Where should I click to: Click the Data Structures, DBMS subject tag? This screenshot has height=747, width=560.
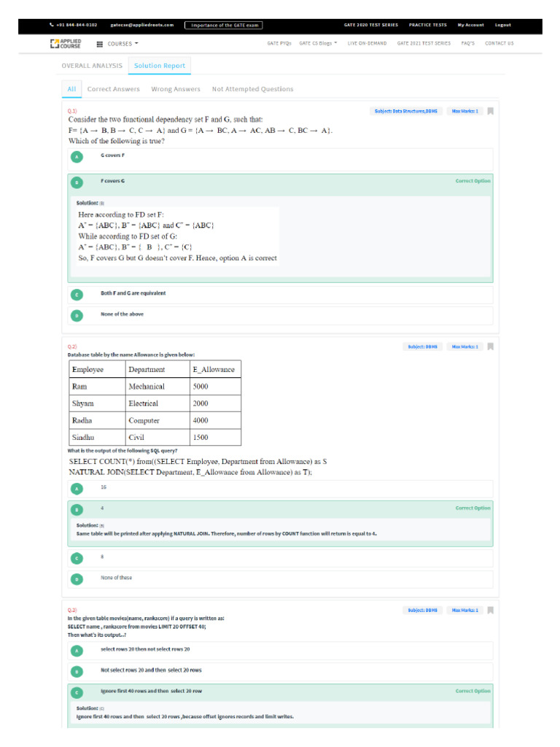click(408, 111)
